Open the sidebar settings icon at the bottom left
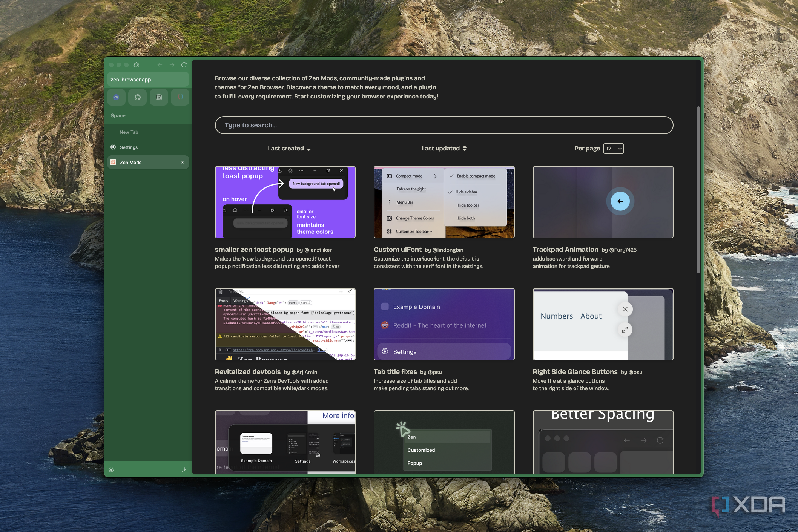Image resolution: width=798 pixels, height=532 pixels. click(111, 470)
